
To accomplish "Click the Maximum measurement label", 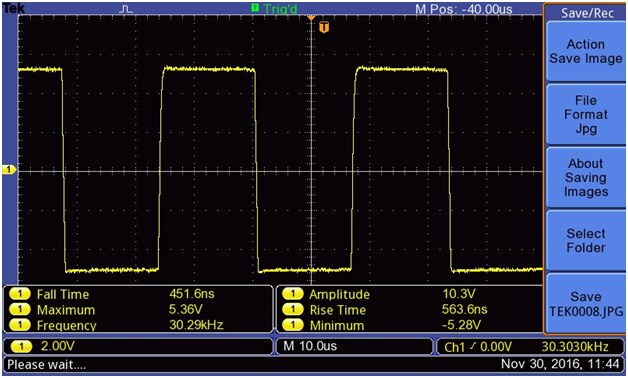I will pyautogui.click(x=66, y=310).
